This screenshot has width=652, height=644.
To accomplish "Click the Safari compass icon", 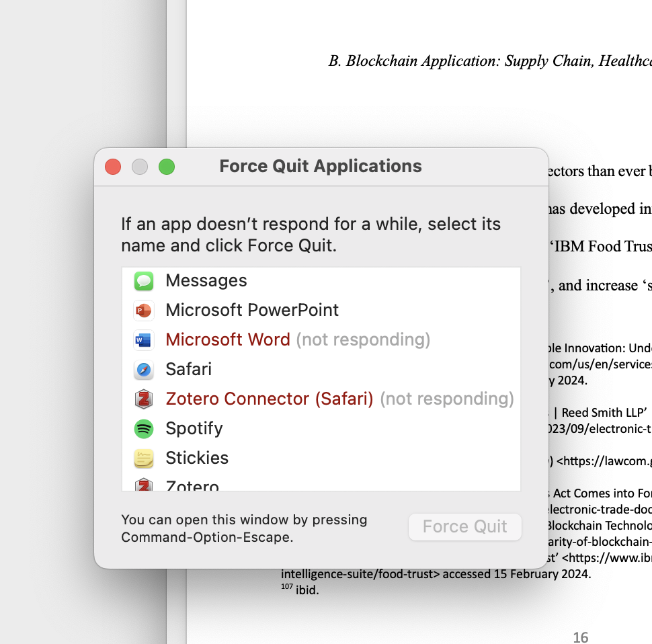I will [144, 370].
